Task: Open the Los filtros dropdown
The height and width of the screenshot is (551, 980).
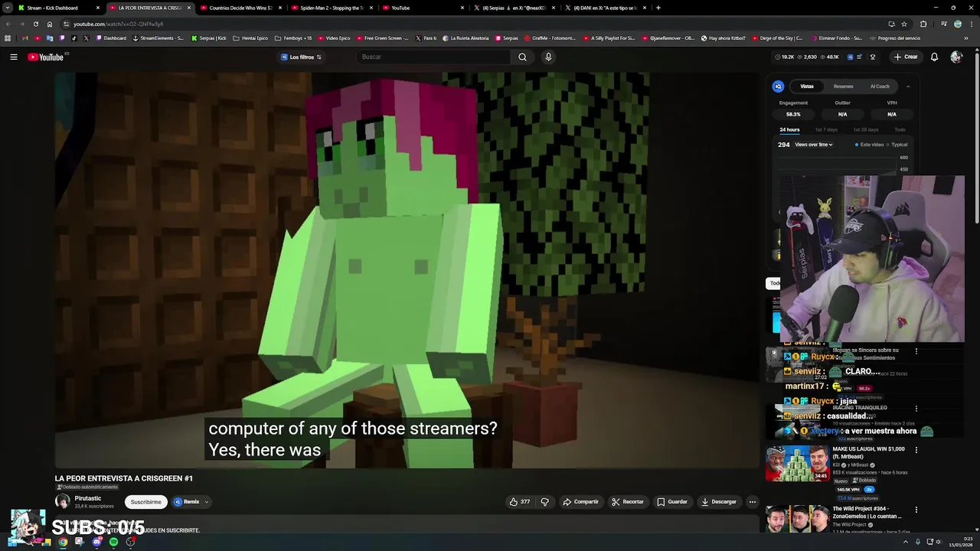Action: click(301, 57)
